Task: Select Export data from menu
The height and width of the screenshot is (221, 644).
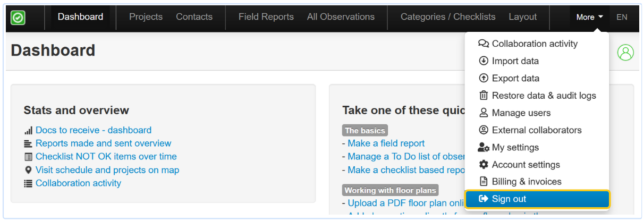Action: (515, 78)
